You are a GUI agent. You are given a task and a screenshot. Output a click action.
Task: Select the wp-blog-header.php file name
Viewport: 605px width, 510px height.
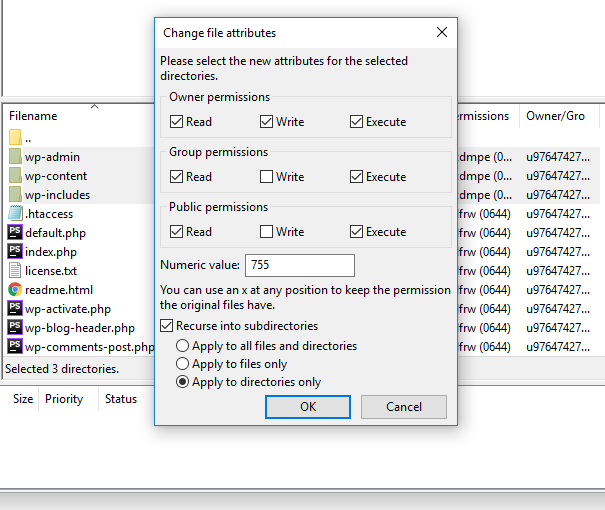point(80,328)
